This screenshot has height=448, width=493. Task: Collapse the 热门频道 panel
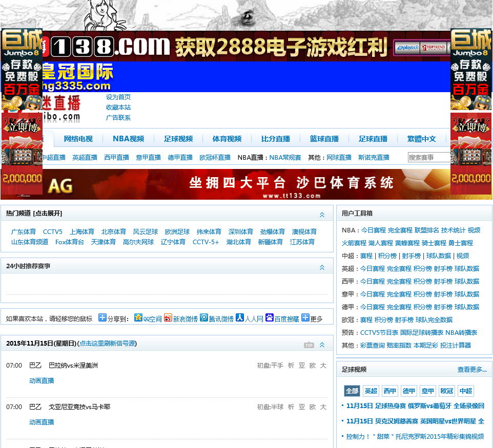coord(322,215)
